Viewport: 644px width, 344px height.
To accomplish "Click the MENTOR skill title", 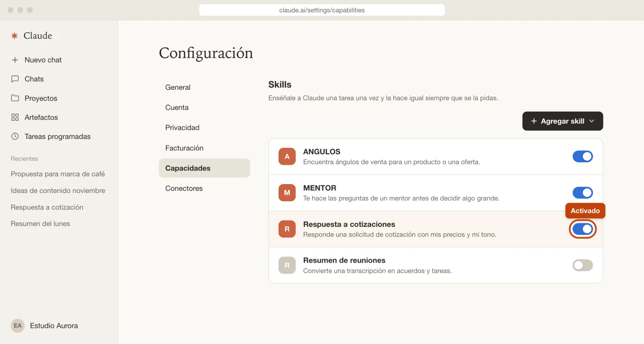I will tap(320, 188).
